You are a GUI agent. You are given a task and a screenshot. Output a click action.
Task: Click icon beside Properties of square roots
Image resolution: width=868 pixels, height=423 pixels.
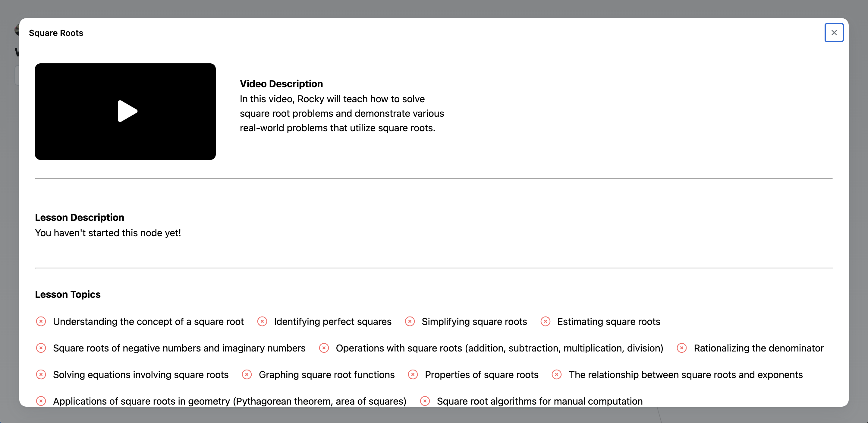(413, 374)
